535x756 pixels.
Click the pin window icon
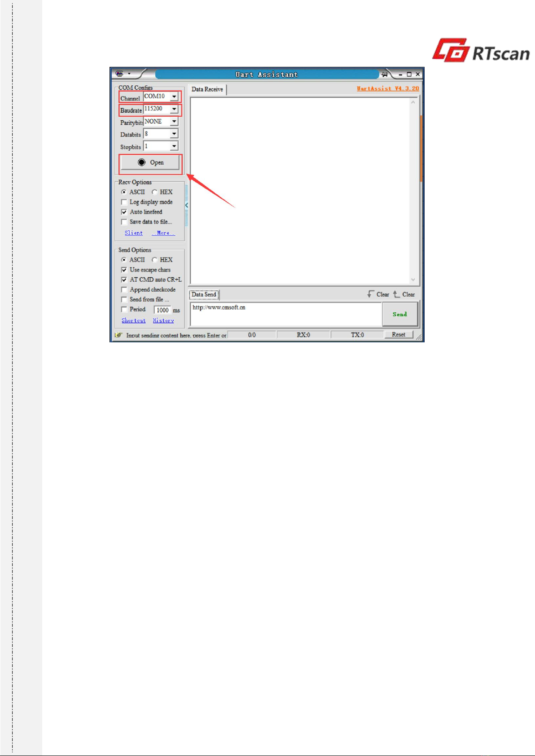click(384, 74)
